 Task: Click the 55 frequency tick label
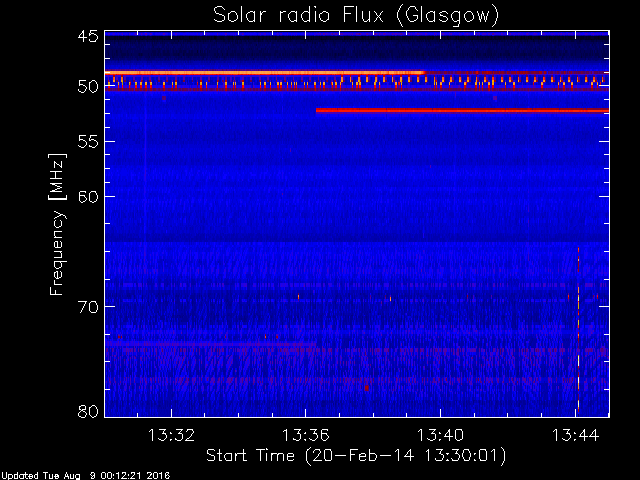click(88, 142)
